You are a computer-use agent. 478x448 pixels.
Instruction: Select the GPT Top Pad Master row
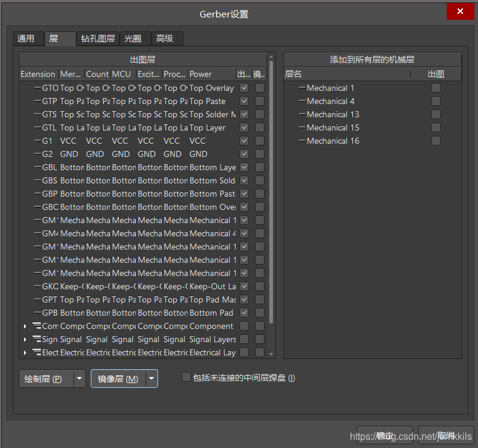coord(142,299)
